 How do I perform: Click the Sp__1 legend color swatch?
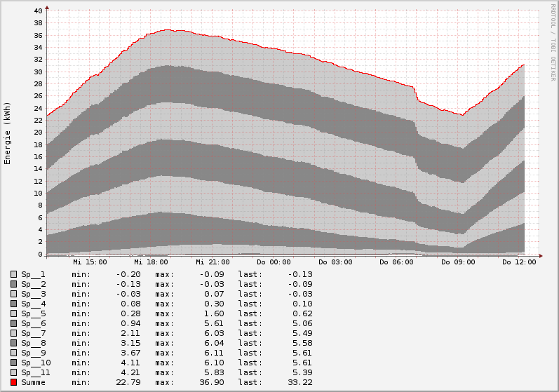click(x=13, y=274)
